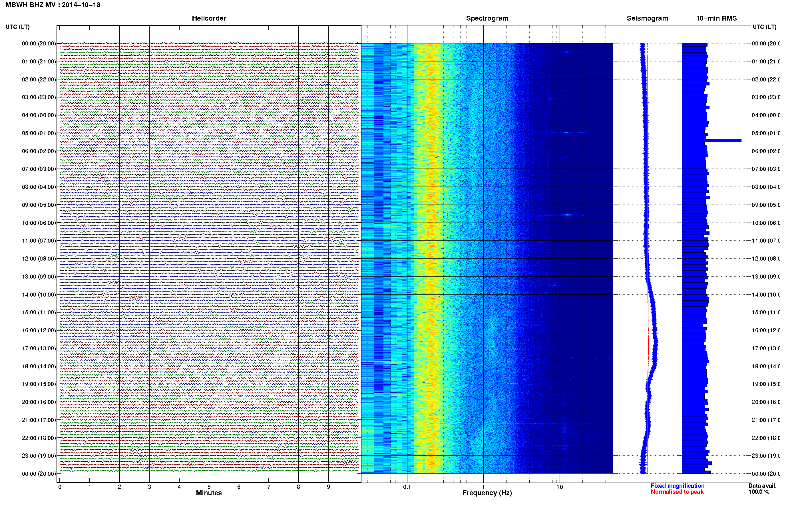Click the left time label '13:00 (09:00)'

coord(39,277)
